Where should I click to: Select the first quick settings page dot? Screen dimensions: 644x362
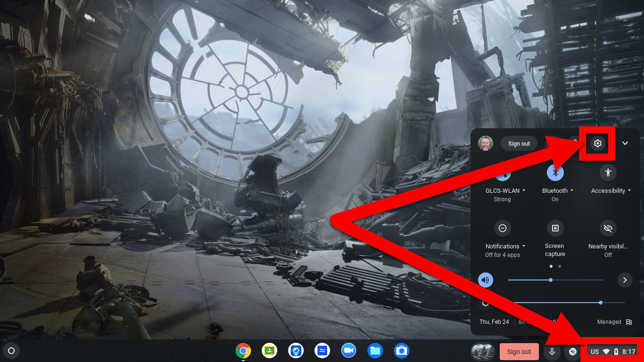pyautogui.click(x=551, y=266)
